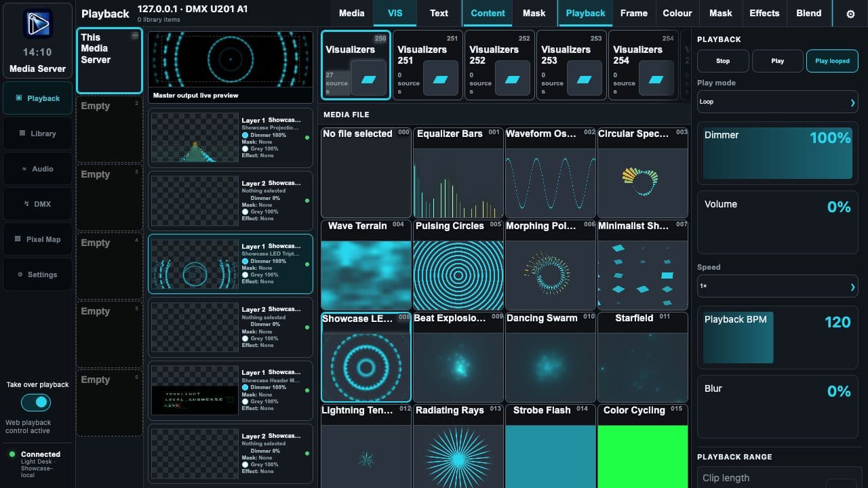Toggle Grey 100% dot on Showcase Projection layer
The image size is (868, 488).
tap(245, 148)
